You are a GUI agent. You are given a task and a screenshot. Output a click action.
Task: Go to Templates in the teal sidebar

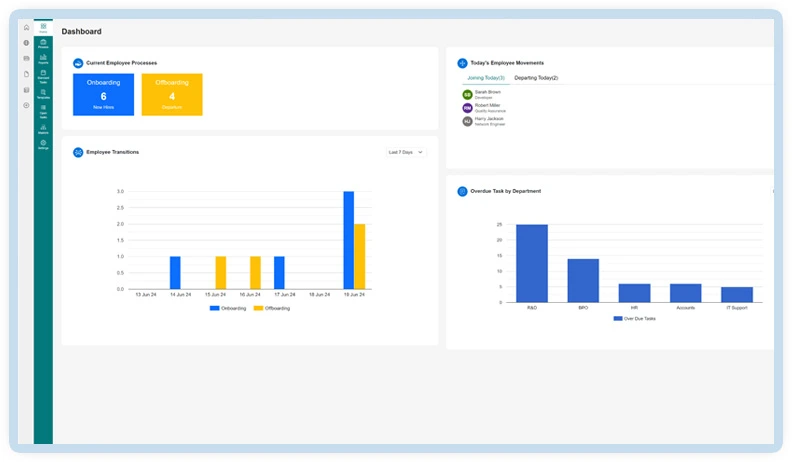pyautogui.click(x=43, y=92)
